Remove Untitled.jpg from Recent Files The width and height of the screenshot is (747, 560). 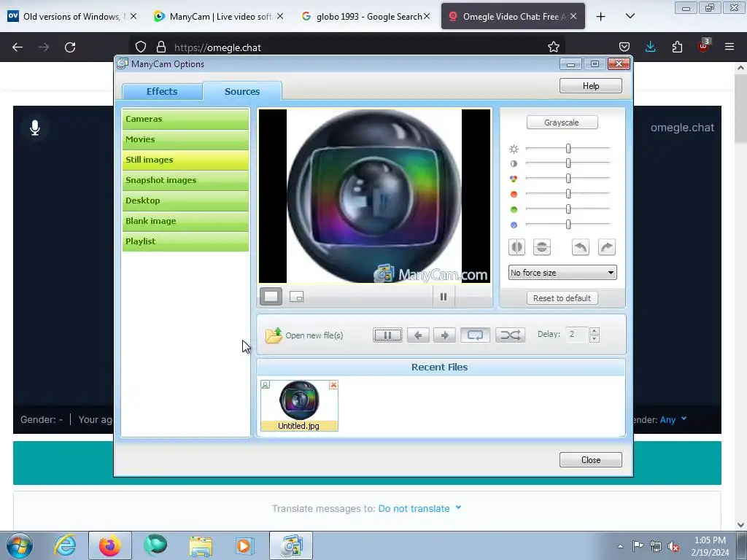333,385
